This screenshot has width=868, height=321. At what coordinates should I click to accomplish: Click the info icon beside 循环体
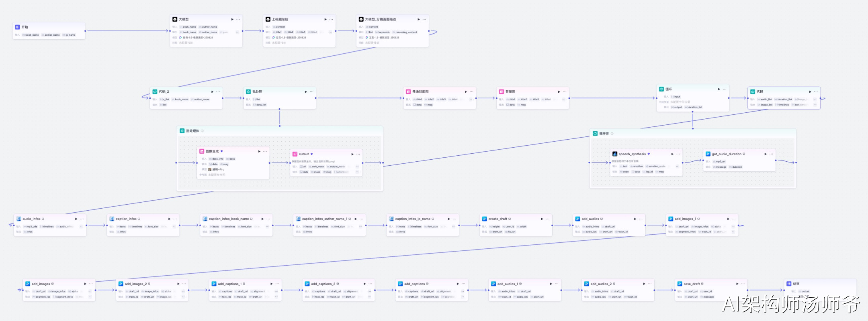[612, 134]
